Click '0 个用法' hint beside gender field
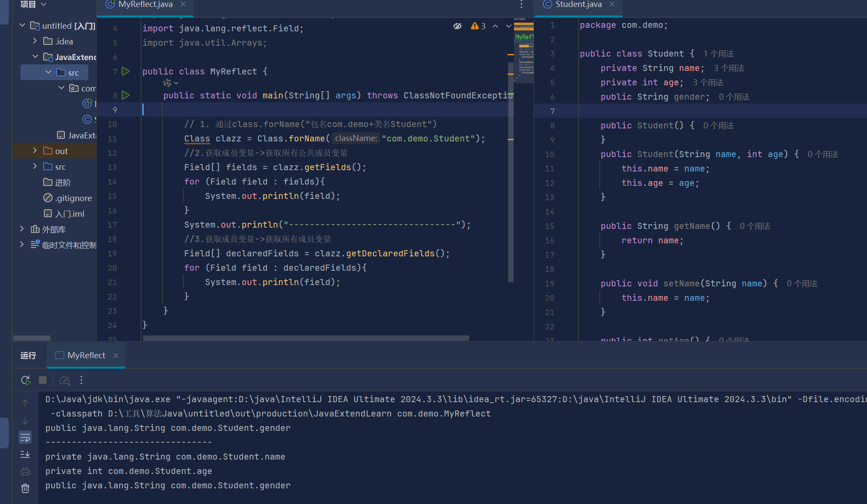Image resolution: width=867 pixels, height=504 pixels. [734, 97]
